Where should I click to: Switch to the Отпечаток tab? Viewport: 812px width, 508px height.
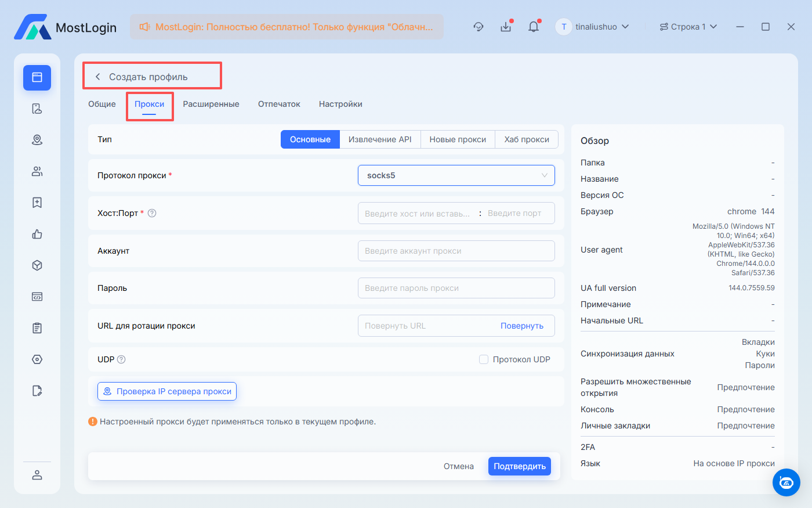click(279, 104)
